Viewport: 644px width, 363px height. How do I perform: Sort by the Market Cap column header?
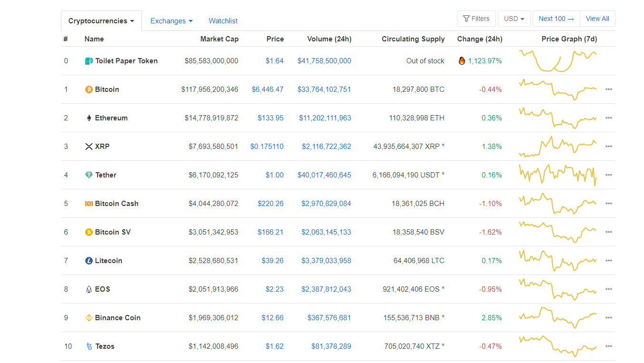point(219,39)
